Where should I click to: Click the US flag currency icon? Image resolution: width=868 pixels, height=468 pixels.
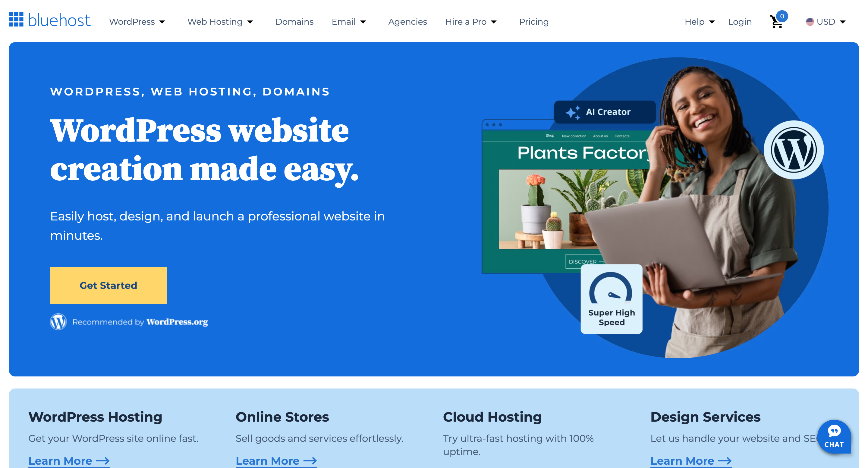tap(810, 22)
